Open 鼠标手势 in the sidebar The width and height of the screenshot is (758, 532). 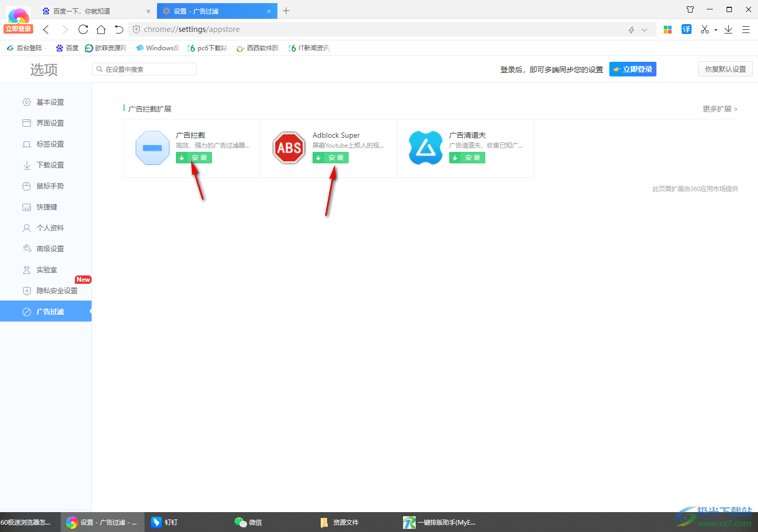pos(46,186)
